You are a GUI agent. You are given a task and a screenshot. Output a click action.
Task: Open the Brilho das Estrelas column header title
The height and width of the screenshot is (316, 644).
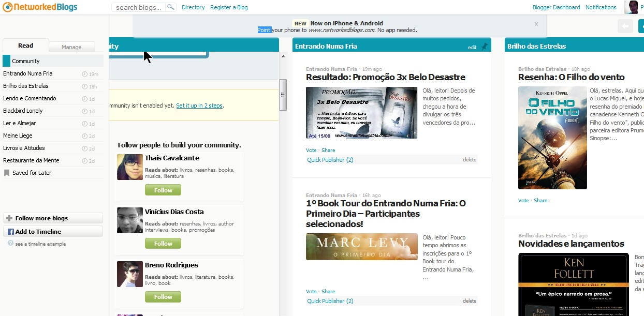click(x=536, y=47)
